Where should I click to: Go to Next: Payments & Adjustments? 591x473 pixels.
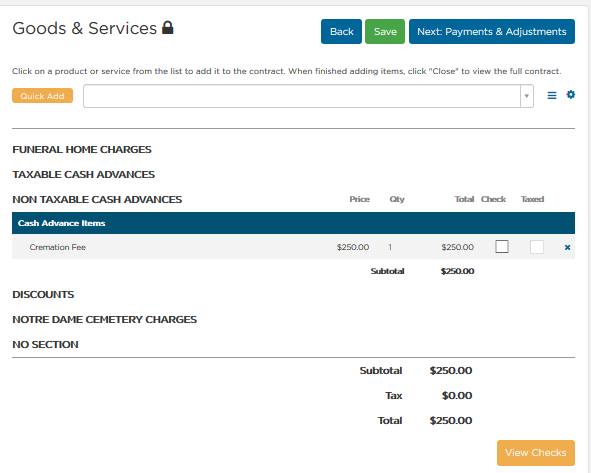click(491, 32)
